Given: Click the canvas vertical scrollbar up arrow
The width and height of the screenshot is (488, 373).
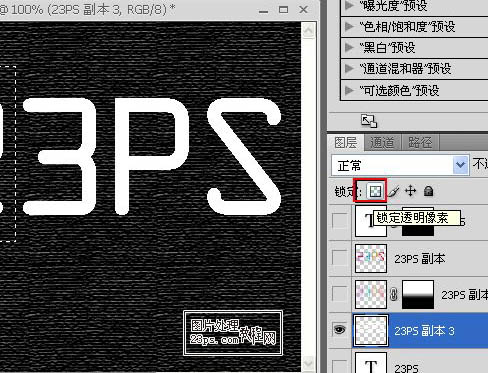Looking at the screenshot, I should (x=308, y=31).
